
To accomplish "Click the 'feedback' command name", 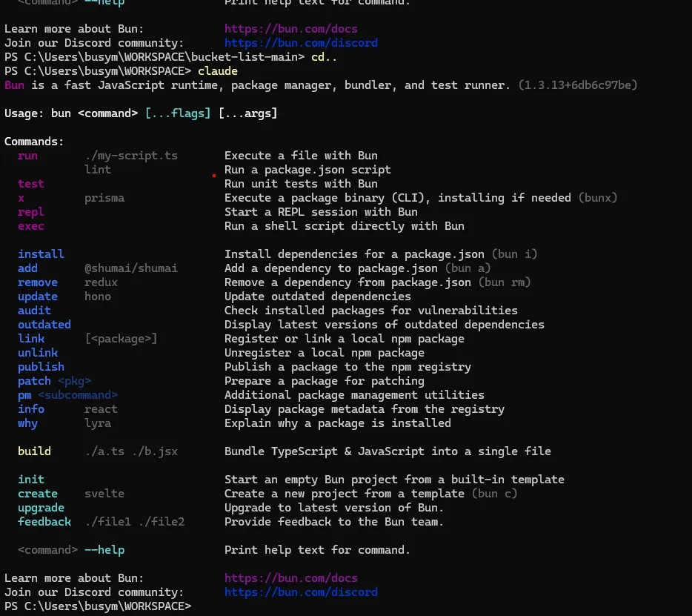I will pyautogui.click(x=44, y=522).
